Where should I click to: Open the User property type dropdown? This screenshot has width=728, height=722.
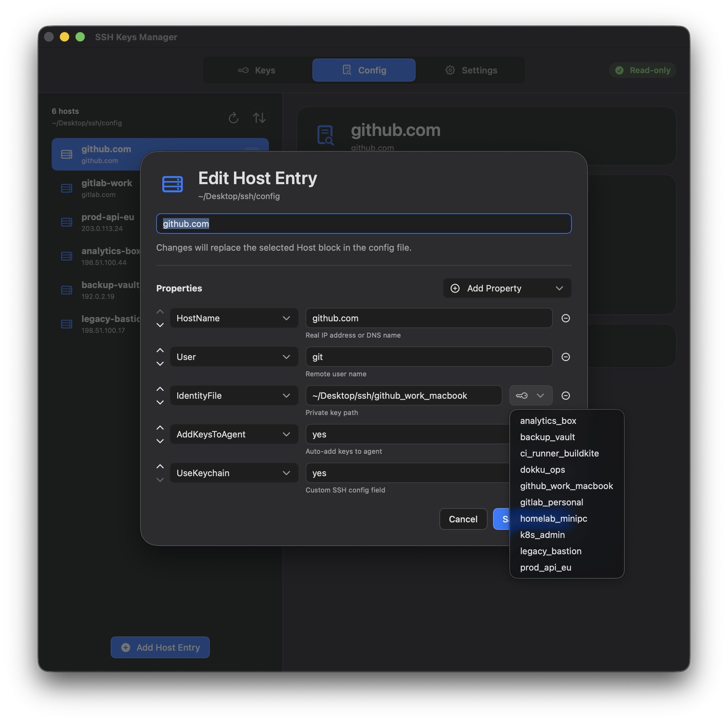[x=234, y=357]
